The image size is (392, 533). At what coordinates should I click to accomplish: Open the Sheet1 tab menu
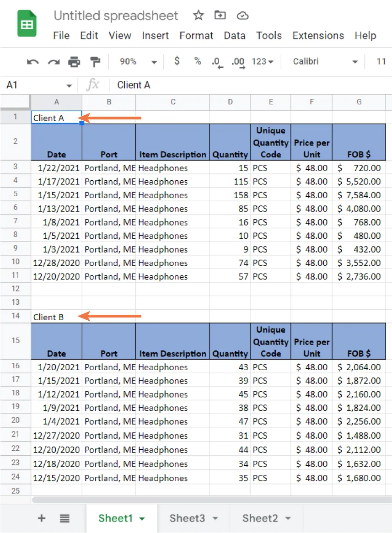(142, 518)
